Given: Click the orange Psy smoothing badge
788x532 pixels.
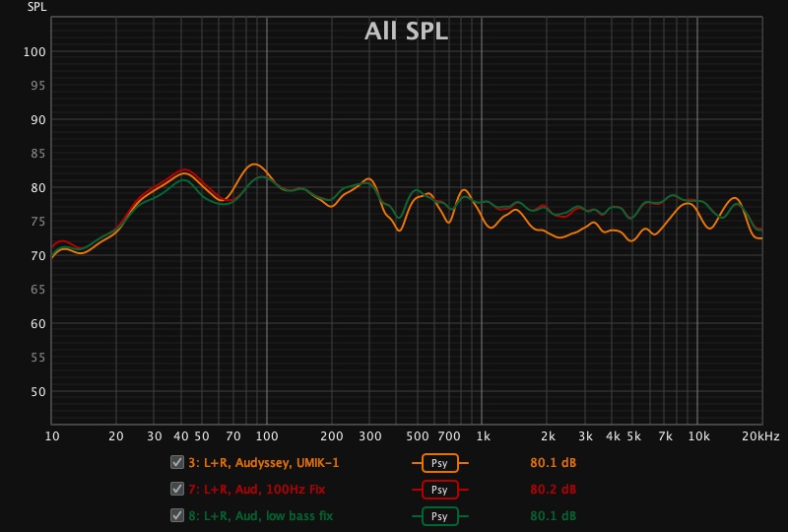Looking at the screenshot, I should (439, 462).
